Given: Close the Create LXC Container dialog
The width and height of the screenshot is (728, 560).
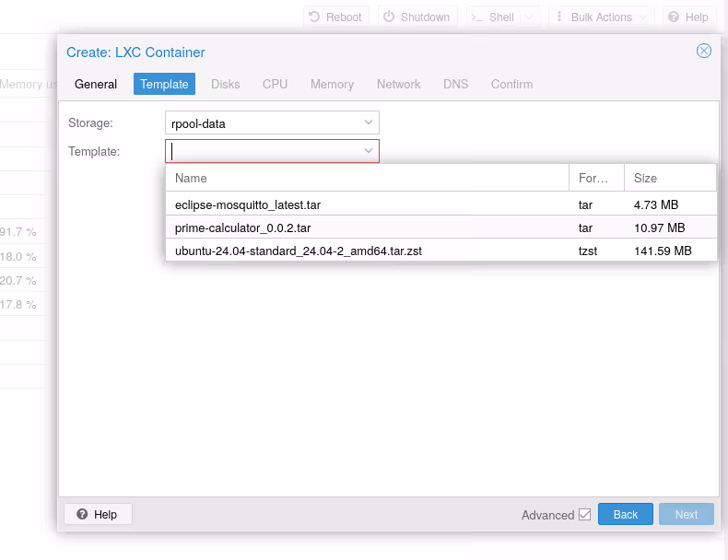Looking at the screenshot, I should (x=704, y=51).
